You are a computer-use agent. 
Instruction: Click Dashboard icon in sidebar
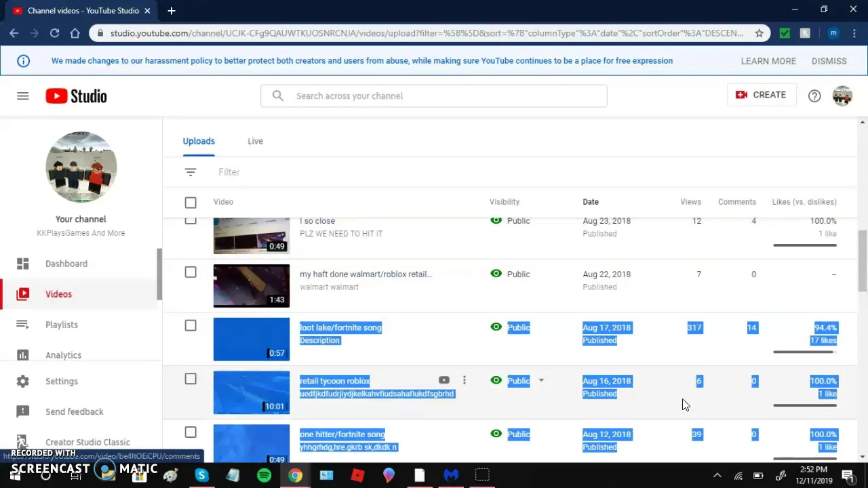[22, 264]
